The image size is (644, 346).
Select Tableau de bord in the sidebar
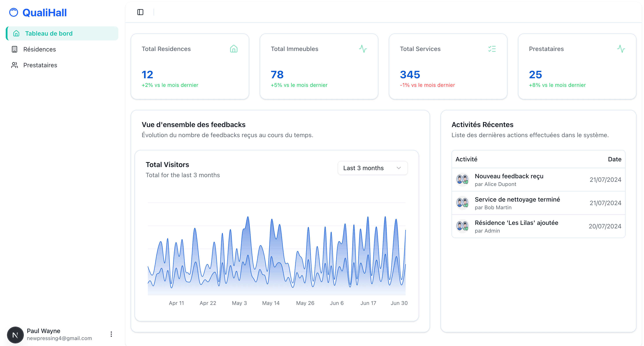[49, 33]
